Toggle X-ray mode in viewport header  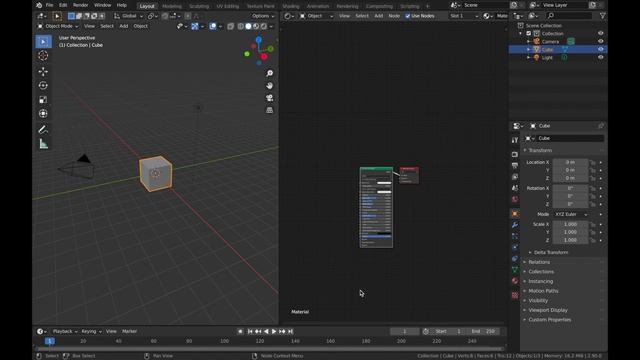(x=231, y=26)
